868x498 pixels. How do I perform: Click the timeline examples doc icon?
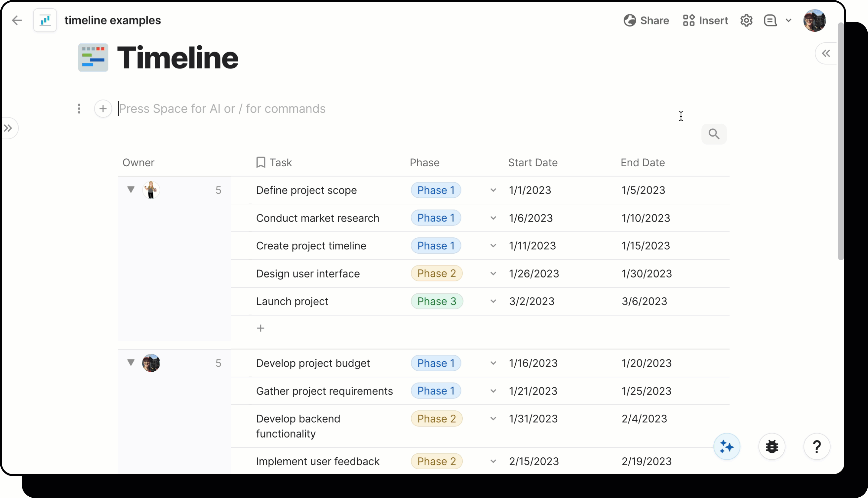(x=45, y=21)
